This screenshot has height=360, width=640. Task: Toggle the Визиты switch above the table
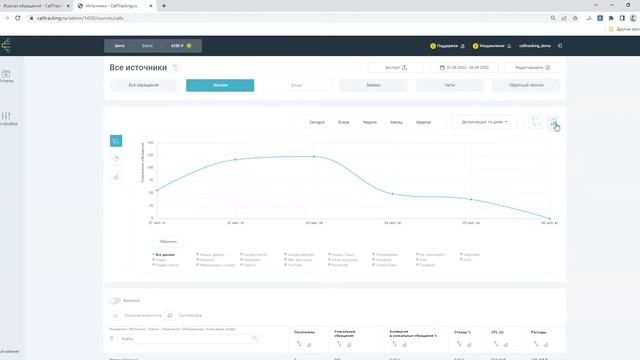115,301
